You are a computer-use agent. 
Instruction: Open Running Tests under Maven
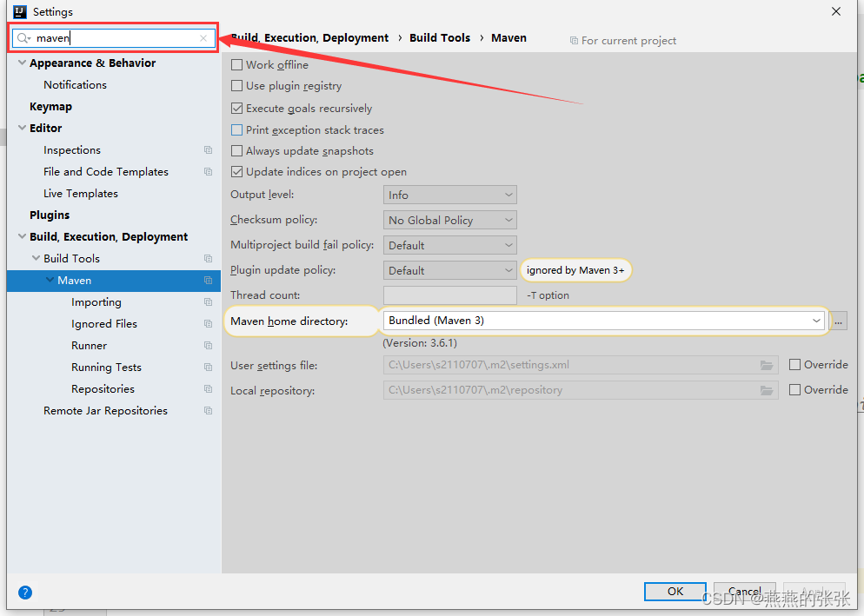[106, 367]
